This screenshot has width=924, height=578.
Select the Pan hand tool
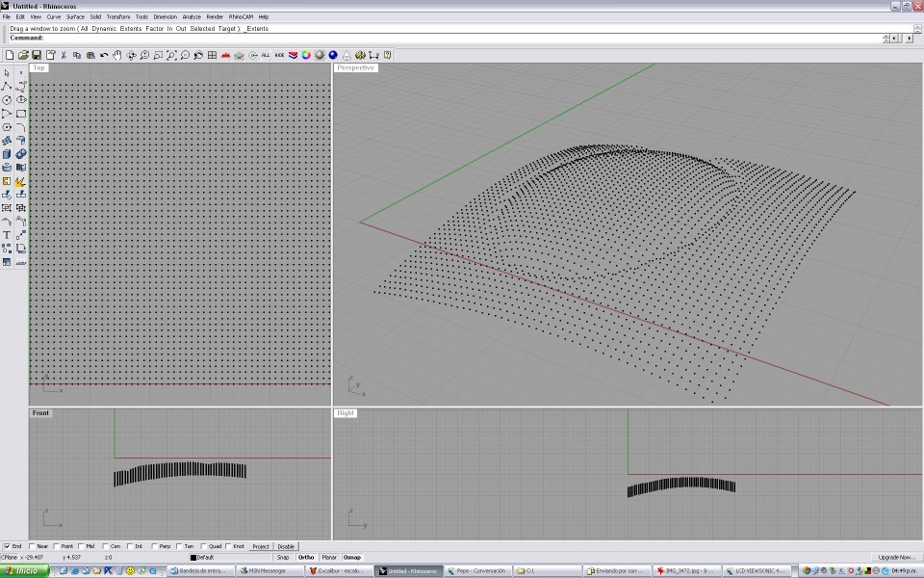(117, 55)
